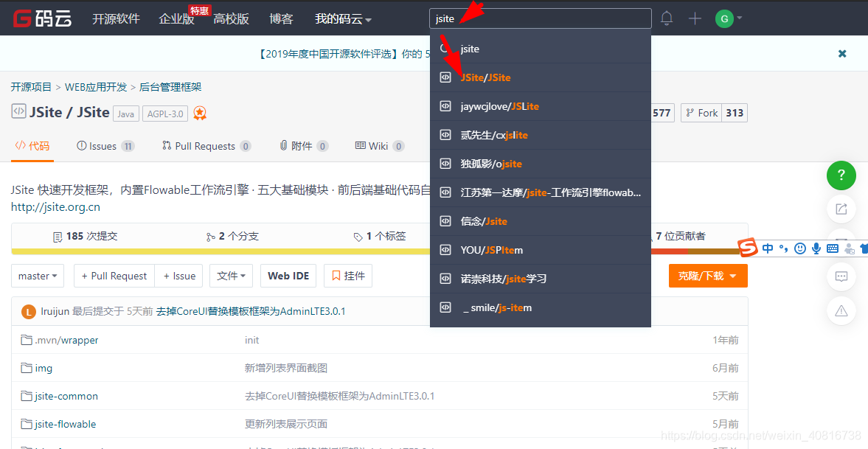Screen dimensions: 868x449
Task: Open 博客 nav item
Action: (281, 19)
